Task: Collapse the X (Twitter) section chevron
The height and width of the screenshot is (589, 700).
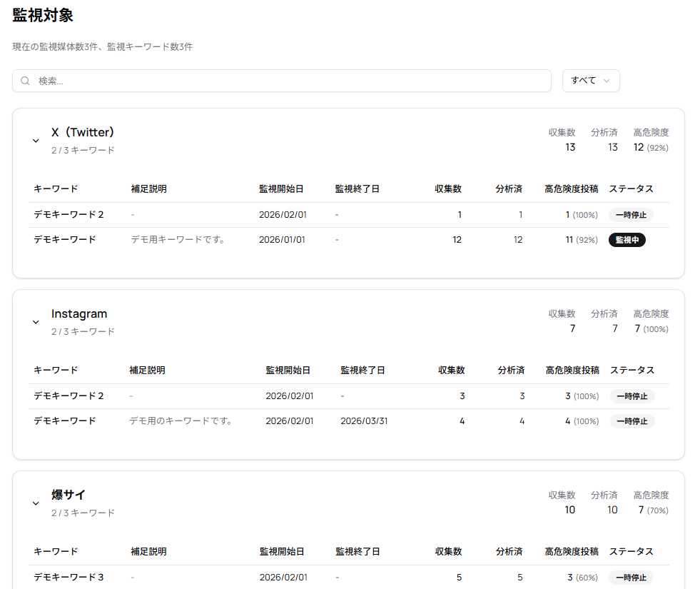Action: (x=36, y=141)
